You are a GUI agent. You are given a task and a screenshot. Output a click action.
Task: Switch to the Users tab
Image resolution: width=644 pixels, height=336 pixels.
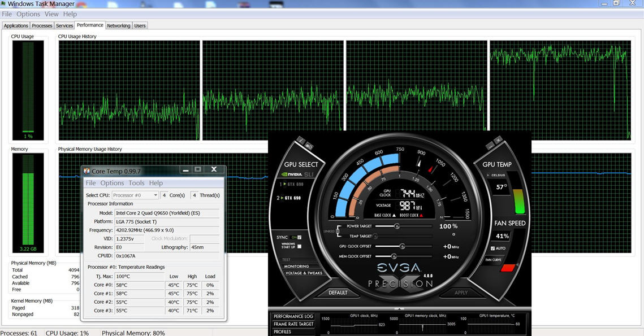140,25
